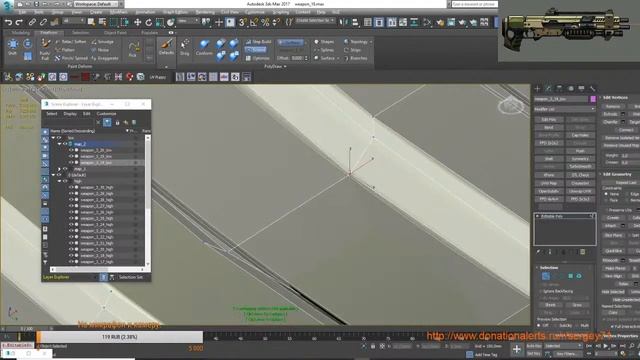Open Scene Explorer Display menu
The height and width of the screenshot is (360, 640).
(70, 114)
